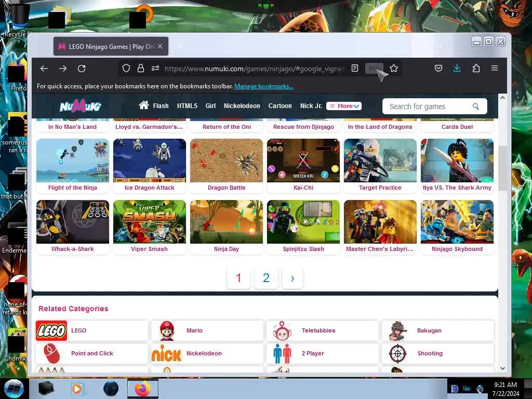This screenshot has height=399, width=532.
Task: Open the site permissions icon in address bar
Action: point(155,68)
